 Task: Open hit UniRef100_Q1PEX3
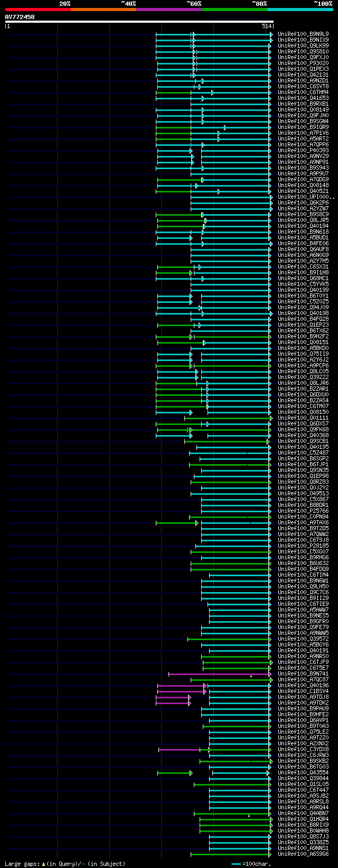tap(303, 69)
